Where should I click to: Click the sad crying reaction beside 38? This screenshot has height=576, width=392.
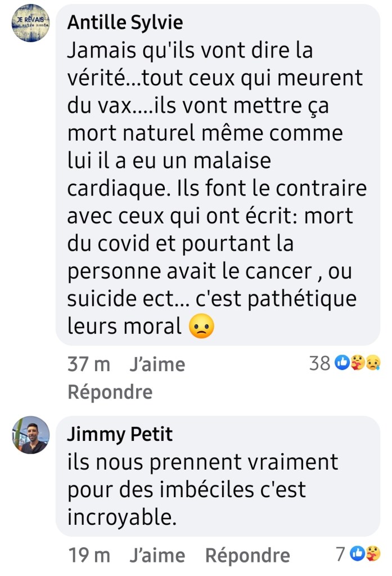pos(373,363)
